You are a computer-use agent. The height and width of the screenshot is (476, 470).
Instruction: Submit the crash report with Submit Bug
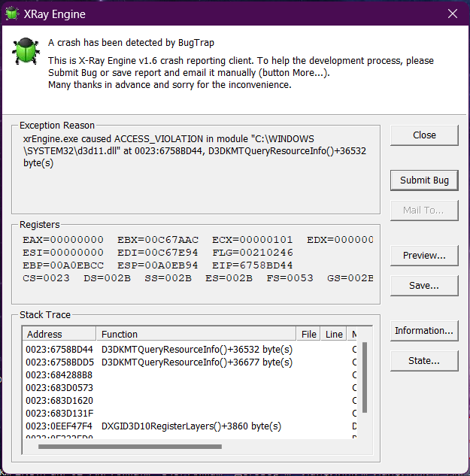424,180
